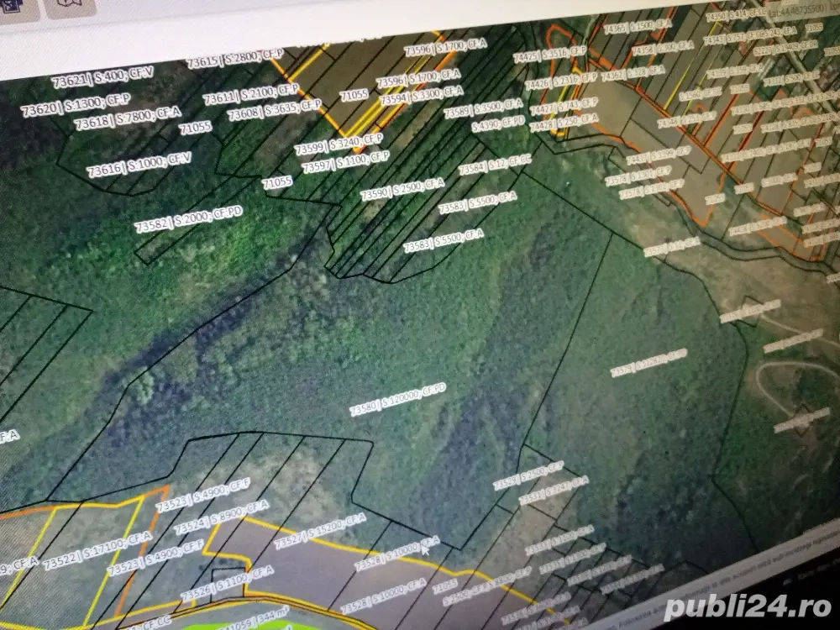Select large parcel 73580 S:120000 label
840x630 pixels.
tap(397, 399)
